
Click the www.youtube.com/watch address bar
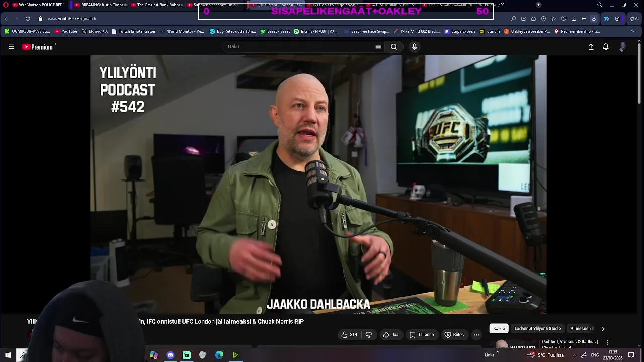[x=71, y=19]
